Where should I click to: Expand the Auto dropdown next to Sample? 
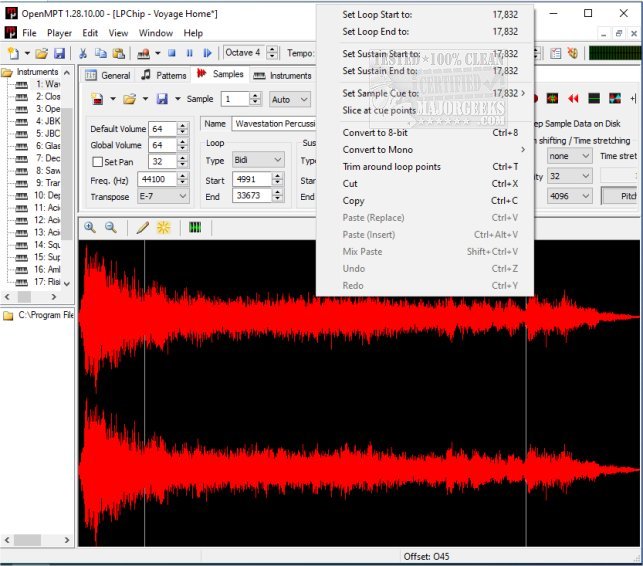tap(289, 99)
